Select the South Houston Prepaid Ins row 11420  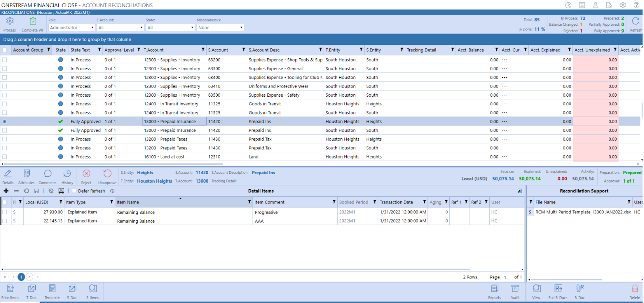pyautogui.click(x=320, y=130)
